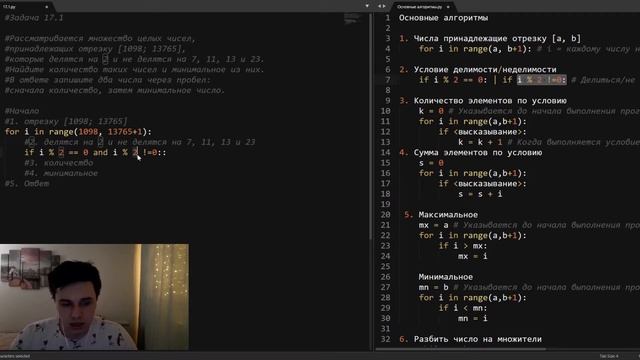Click the next tab arrow
Viewport: 640px width, 360px height.
tap(384, 6)
